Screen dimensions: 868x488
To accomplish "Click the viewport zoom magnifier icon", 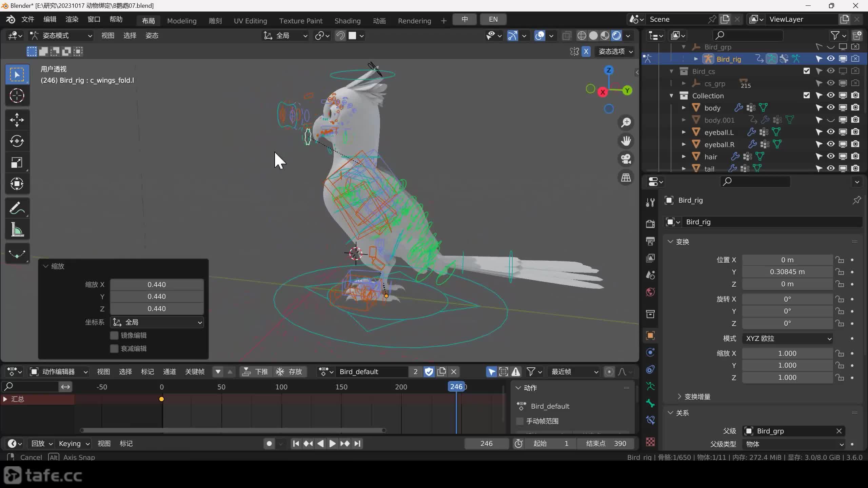I will coord(626,123).
